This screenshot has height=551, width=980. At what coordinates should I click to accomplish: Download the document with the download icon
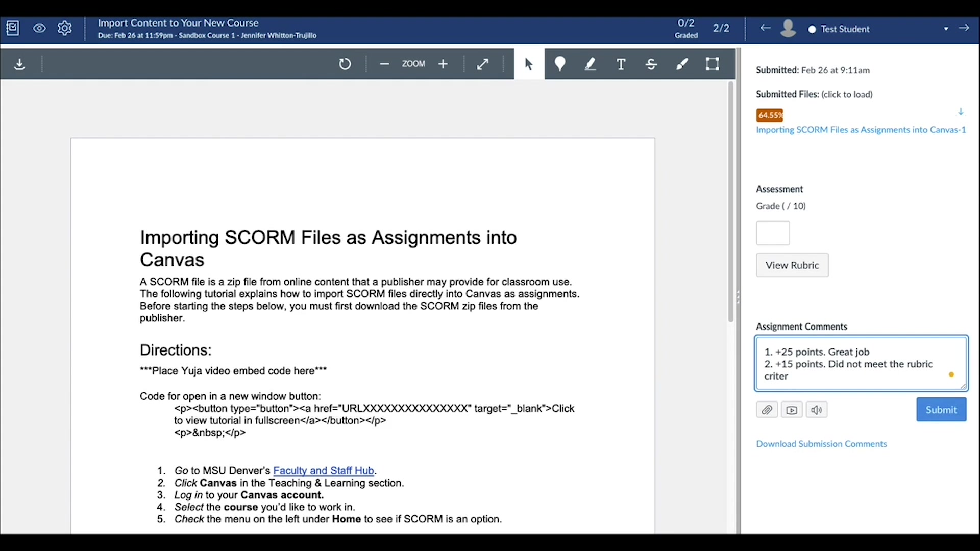coord(19,64)
